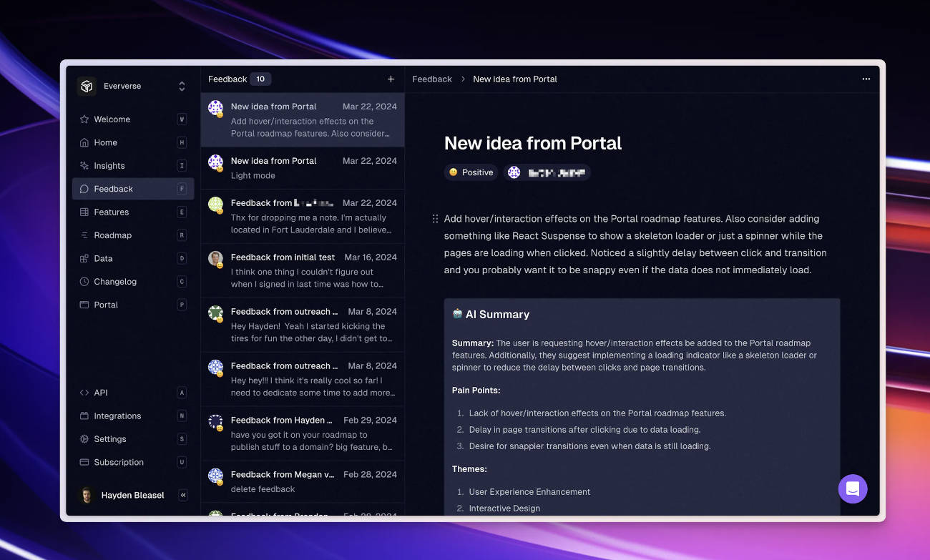Open Integrations in the sidebar
Image resolution: width=930 pixels, height=560 pixels.
133,416
